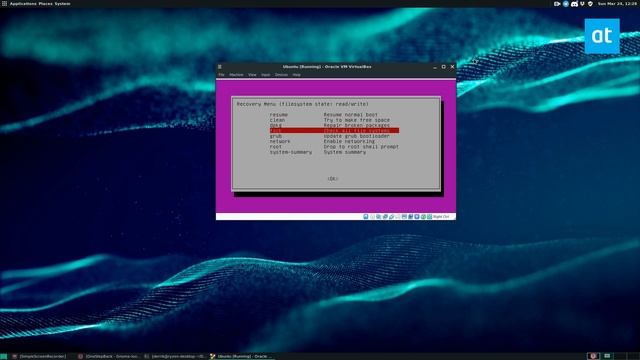Open the Devices menu in VirtualBox

pos(281,75)
